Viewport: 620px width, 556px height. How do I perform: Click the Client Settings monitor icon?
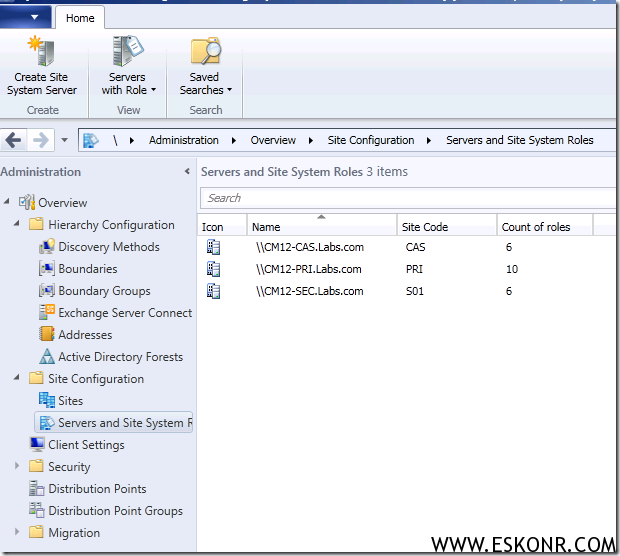pos(37,444)
